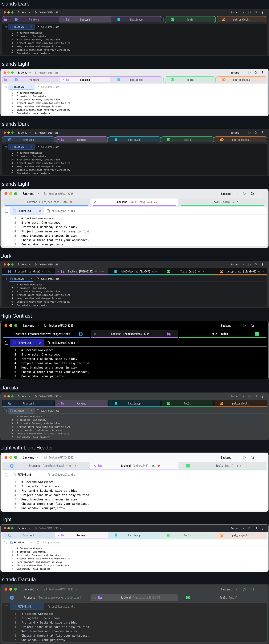Open the run configuration dropdown in Islands Darcula window
Screen dimensions: 269x644
click(x=229, y=589)
